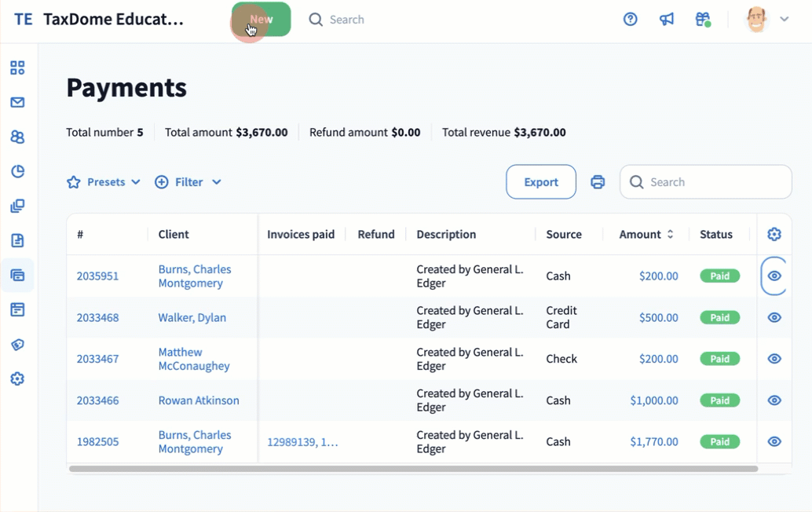Click the Export button
812x512 pixels.
click(541, 182)
